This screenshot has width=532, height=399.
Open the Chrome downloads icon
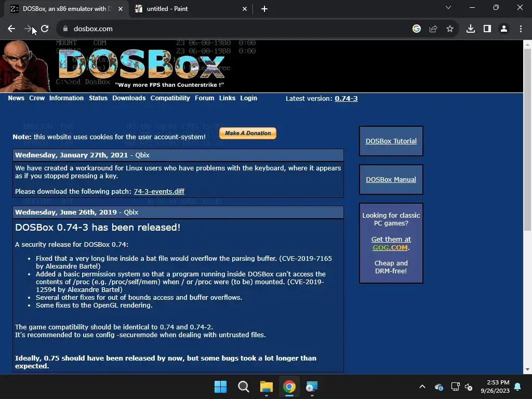(x=471, y=29)
